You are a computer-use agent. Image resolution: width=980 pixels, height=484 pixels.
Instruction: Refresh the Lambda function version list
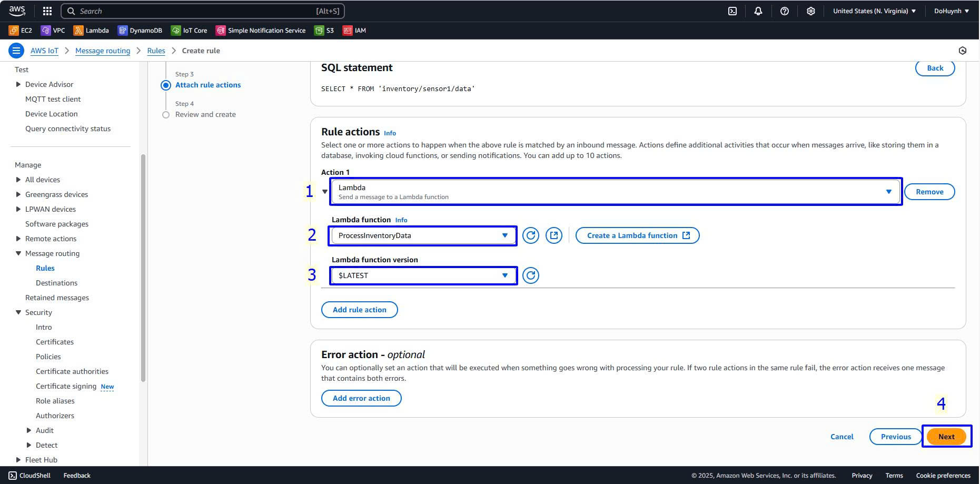[x=530, y=275]
